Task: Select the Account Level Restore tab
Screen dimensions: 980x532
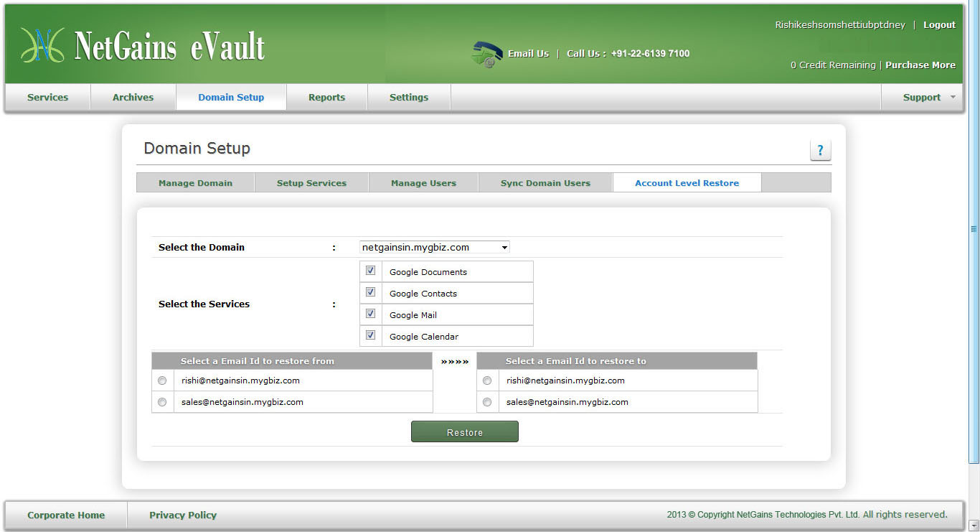Action: tap(687, 183)
